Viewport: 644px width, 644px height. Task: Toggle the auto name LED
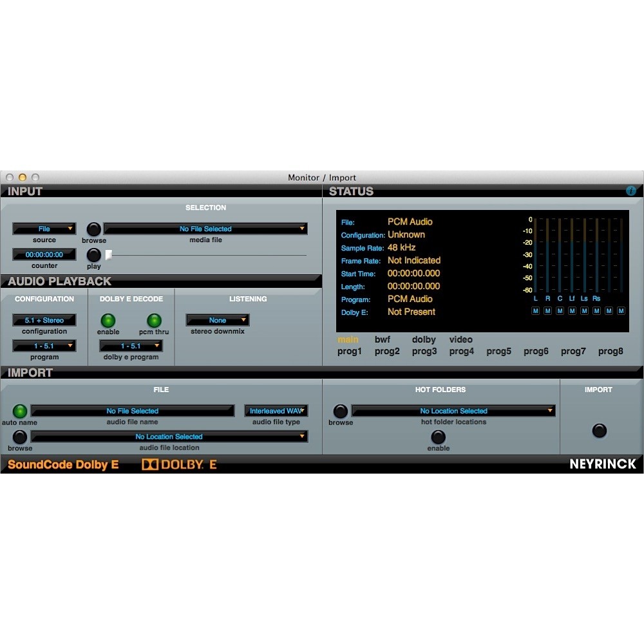click(x=20, y=411)
